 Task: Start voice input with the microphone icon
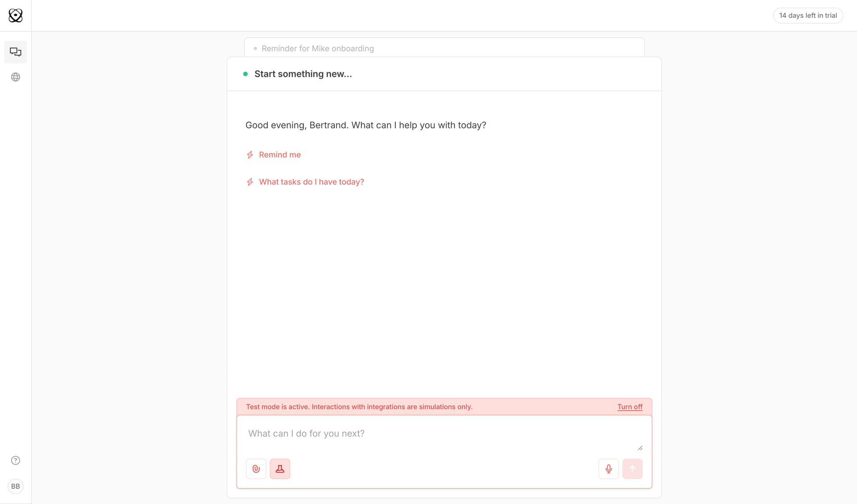coord(608,469)
